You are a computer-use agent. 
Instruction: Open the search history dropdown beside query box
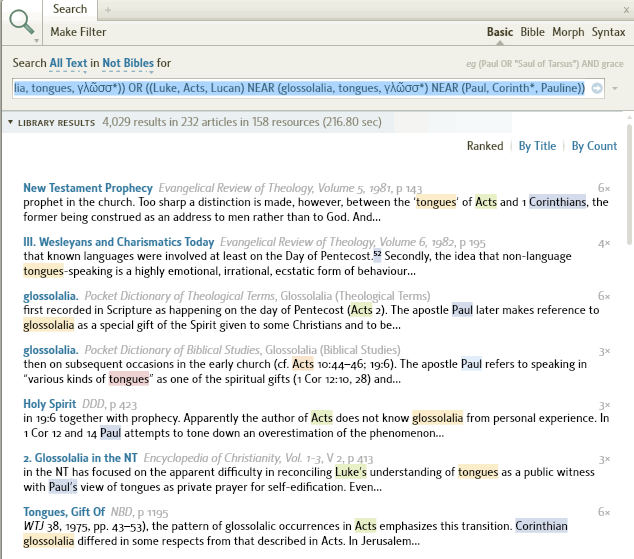click(x=615, y=88)
